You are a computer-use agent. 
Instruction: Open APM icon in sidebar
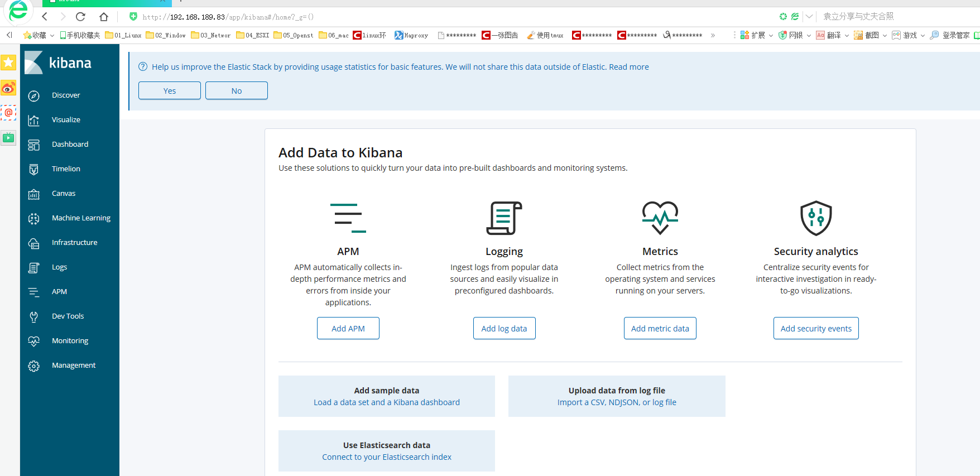(34, 292)
